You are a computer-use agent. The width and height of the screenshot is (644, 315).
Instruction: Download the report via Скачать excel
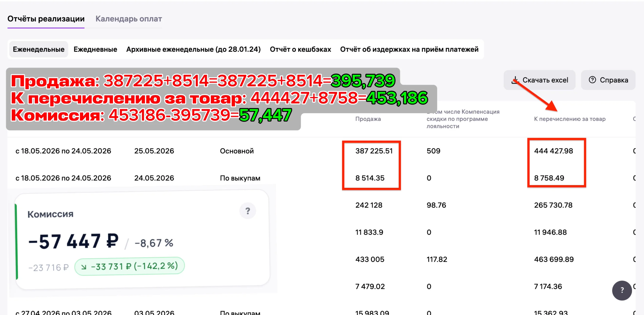click(x=539, y=80)
